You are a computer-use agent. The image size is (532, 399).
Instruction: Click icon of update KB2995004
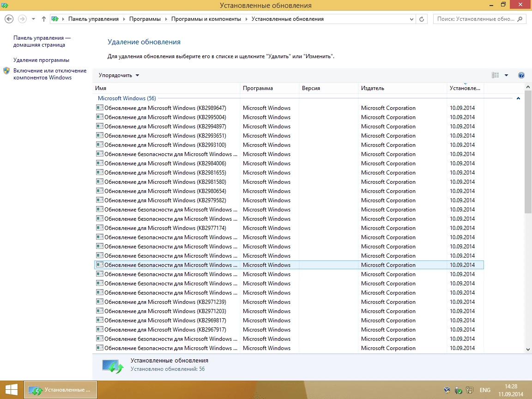tap(99, 117)
